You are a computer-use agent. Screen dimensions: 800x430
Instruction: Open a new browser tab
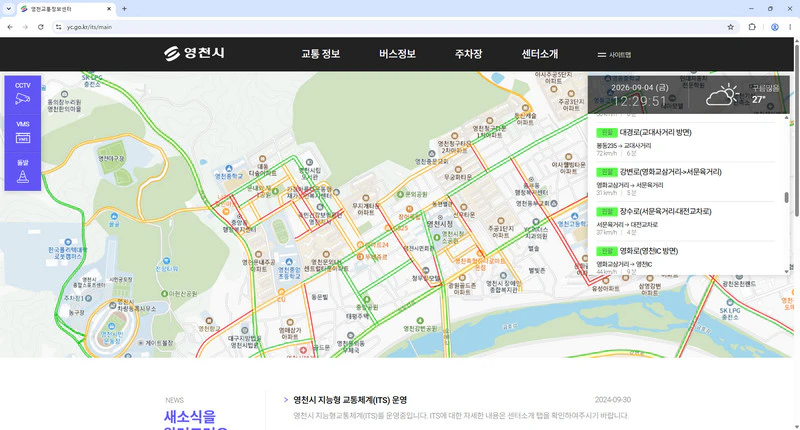124,9
